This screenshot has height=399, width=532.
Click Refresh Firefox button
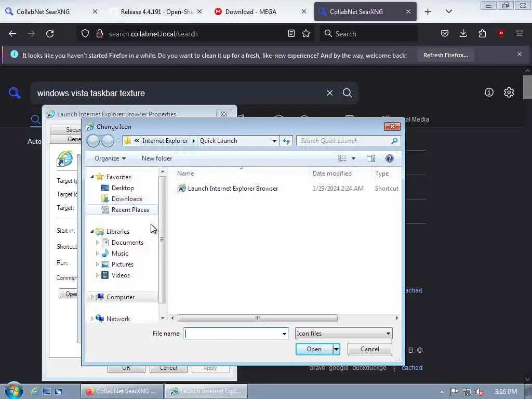click(445, 55)
